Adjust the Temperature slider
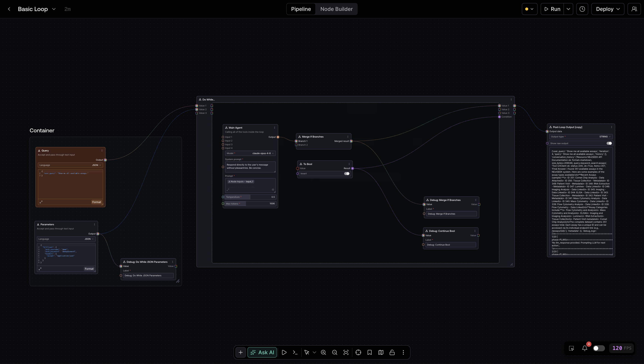 [250, 197]
